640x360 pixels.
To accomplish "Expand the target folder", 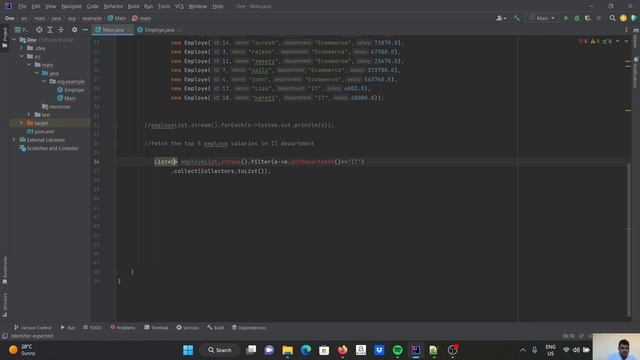I will pyautogui.click(x=22, y=123).
